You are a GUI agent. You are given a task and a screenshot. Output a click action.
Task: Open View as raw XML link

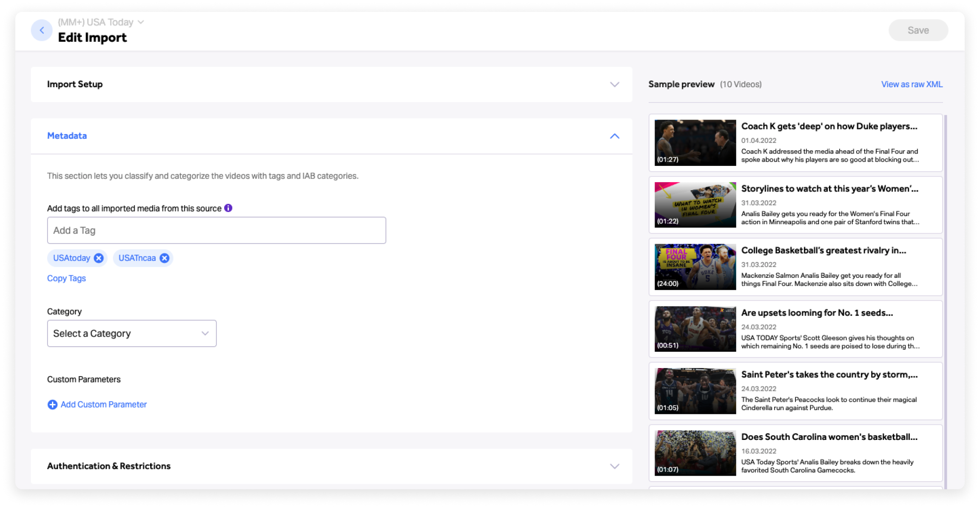(x=912, y=84)
